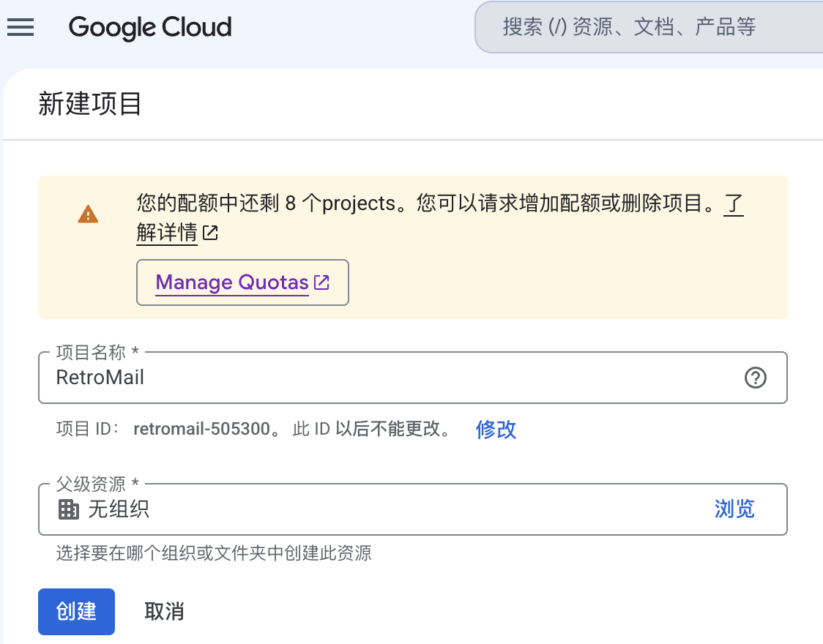Screen dimensions: 823x644
Task: Click the 项目名称 field label
Action: tap(97, 353)
